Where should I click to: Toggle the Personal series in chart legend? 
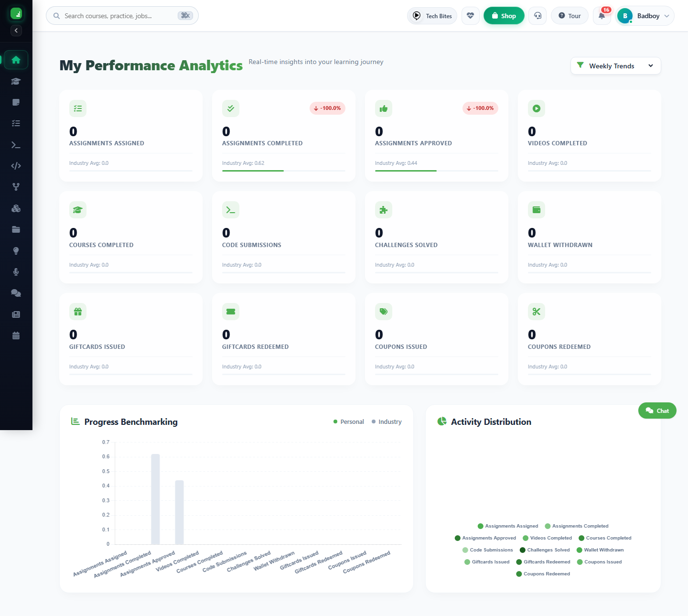(x=349, y=421)
